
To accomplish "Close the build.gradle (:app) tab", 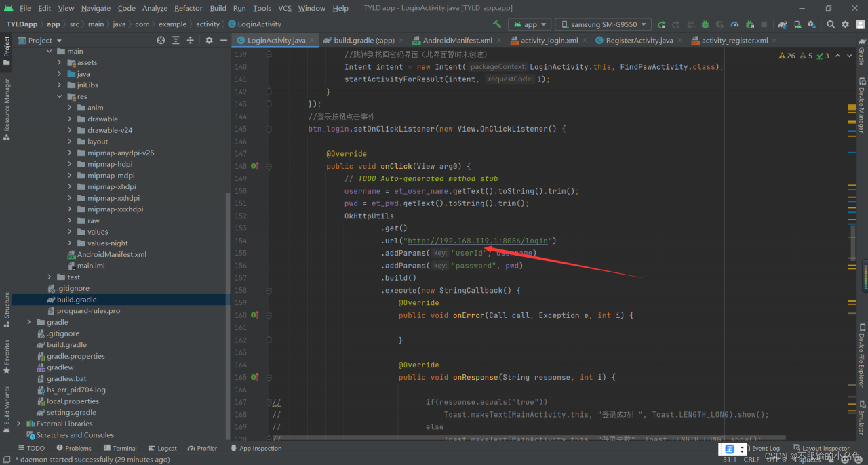I will coord(401,40).
